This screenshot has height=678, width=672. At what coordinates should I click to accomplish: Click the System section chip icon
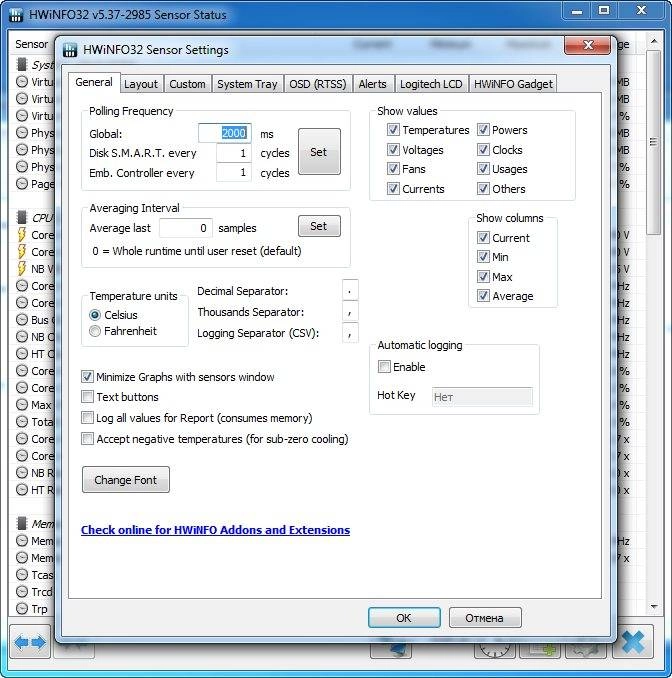pyautogui.click(x=22, y=65)
